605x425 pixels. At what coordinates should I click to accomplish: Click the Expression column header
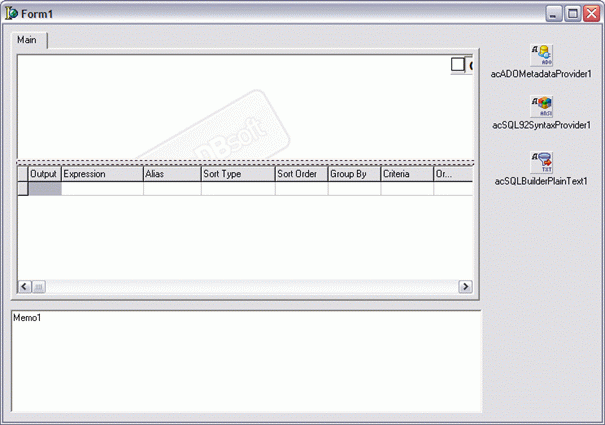(102, 174)
